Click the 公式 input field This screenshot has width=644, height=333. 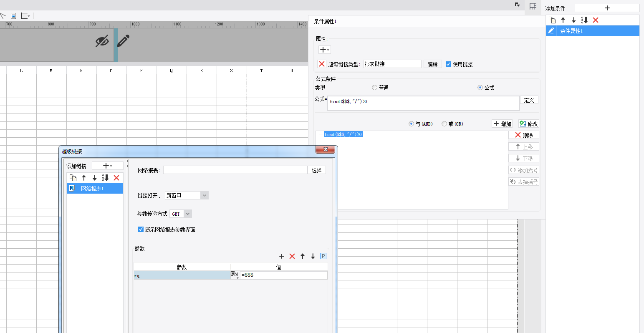point(423,103)
